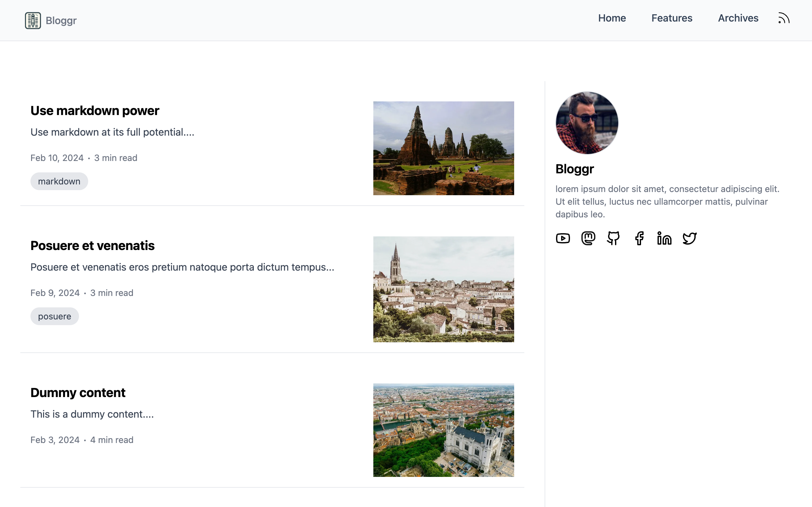The width and height of the screenshot is (812, 507).
Task: Filter by the posuere tag
Action: pos(54,317)
